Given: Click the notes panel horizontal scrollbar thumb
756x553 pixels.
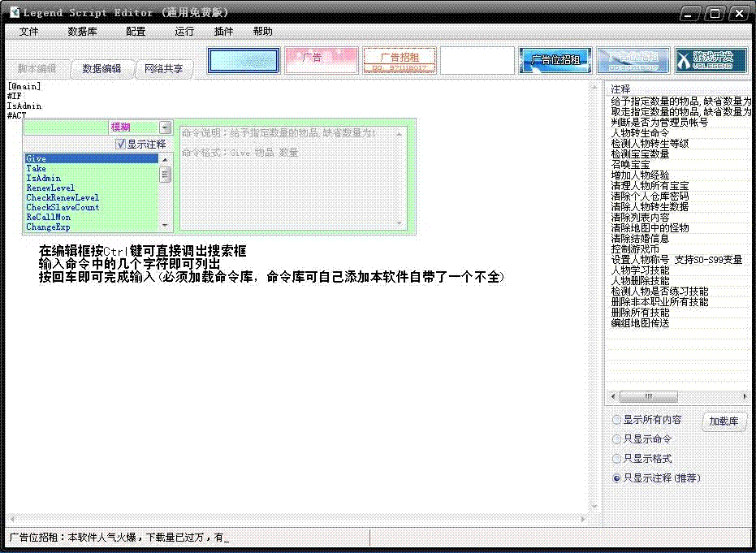Looking at the screenshot, I should tap(649, 397).
